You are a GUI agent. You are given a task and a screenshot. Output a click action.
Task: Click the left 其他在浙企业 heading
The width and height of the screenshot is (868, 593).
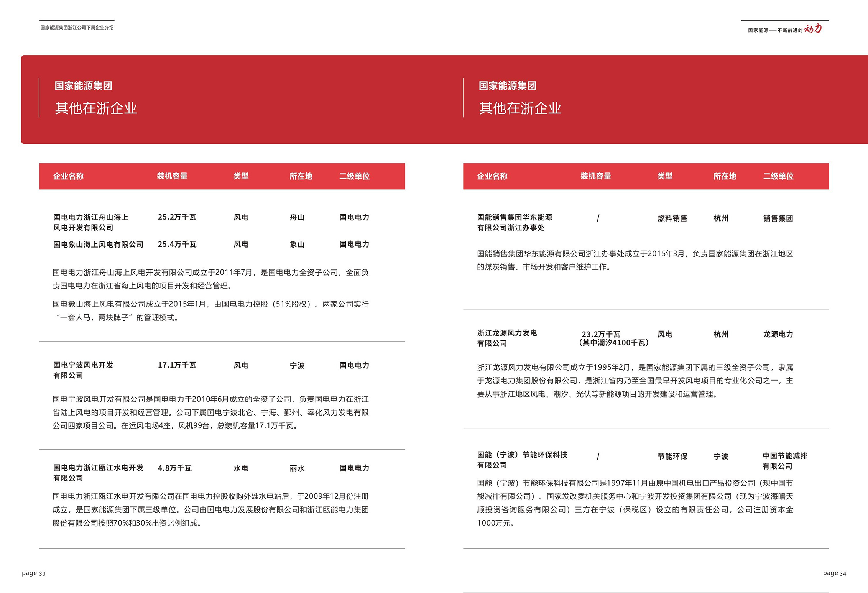pyautogui.click(x=96, y=108)
